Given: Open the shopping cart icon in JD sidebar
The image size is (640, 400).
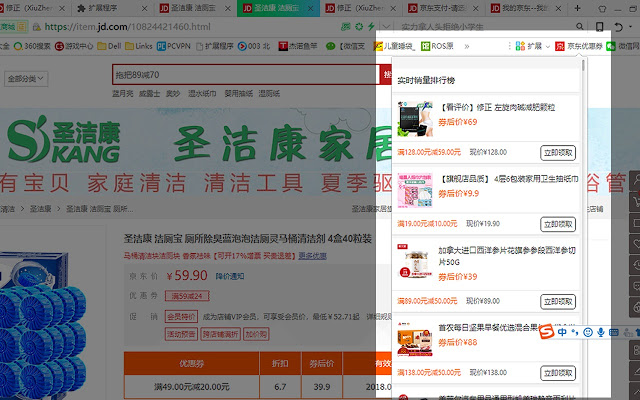Looking at the screenshot, I should 635,201.
